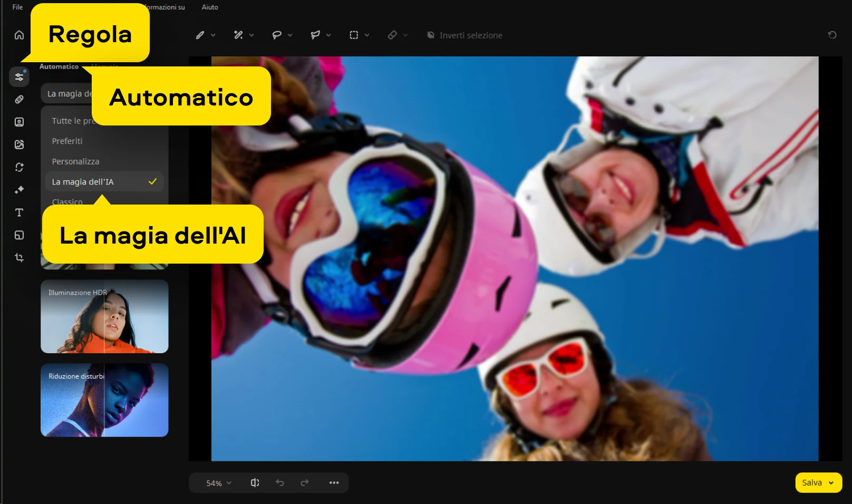Expand the magic wand tool options chevron
Screen dimensions: 852x504
pyautogui.click(x=252, y=35)
